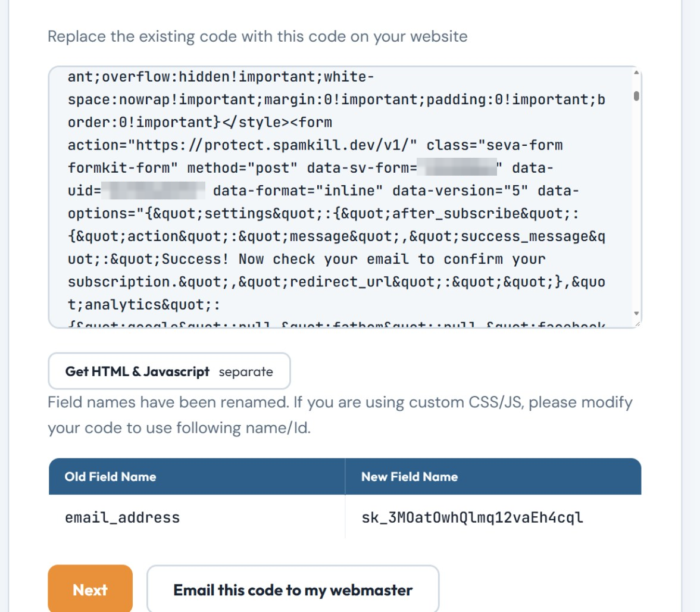Screen dimensions: 700x612
Task: Click the protect.spamkill.dev action URL in code
Action: pos(272,145)
